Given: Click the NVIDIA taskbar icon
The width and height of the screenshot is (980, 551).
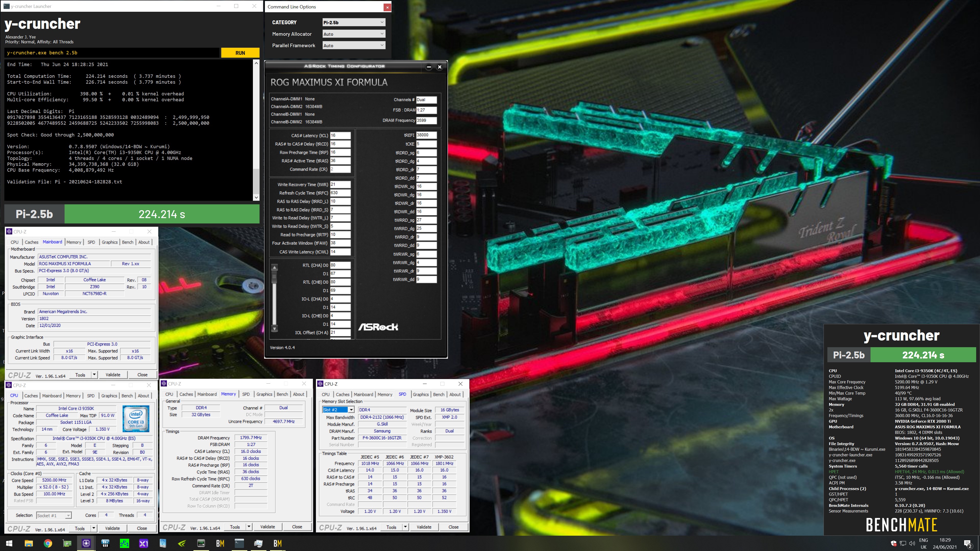Looking at the screenshot, I should [182, 543].
